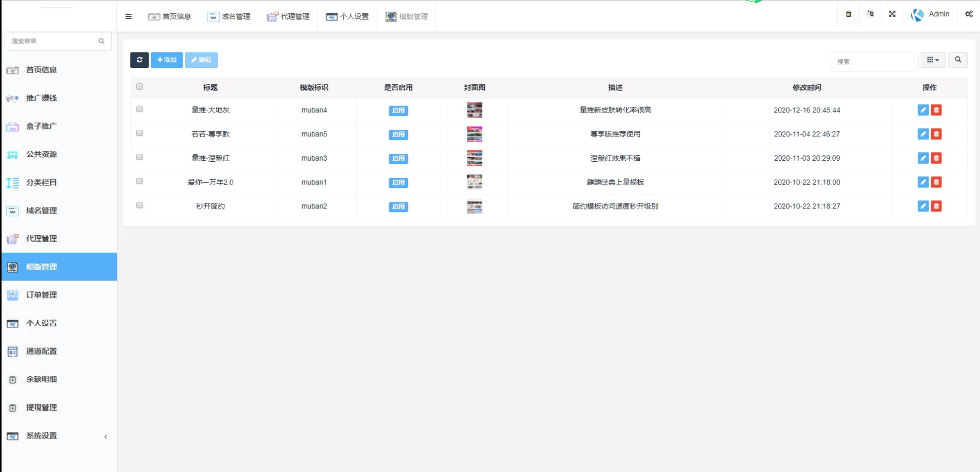The width and height of the screenshot is (980, 472).
Task: Tick the checkbox for 秒开简约 row
Action: tap(139, 205)
